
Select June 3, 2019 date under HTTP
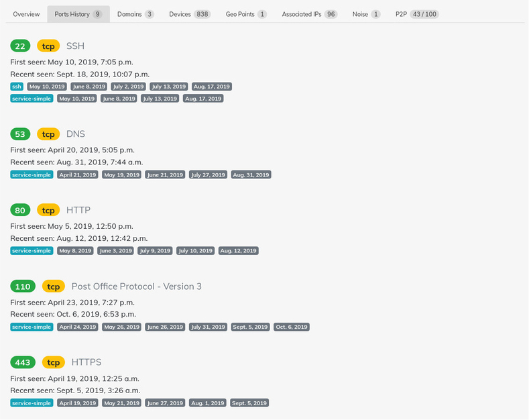[115, 251]
